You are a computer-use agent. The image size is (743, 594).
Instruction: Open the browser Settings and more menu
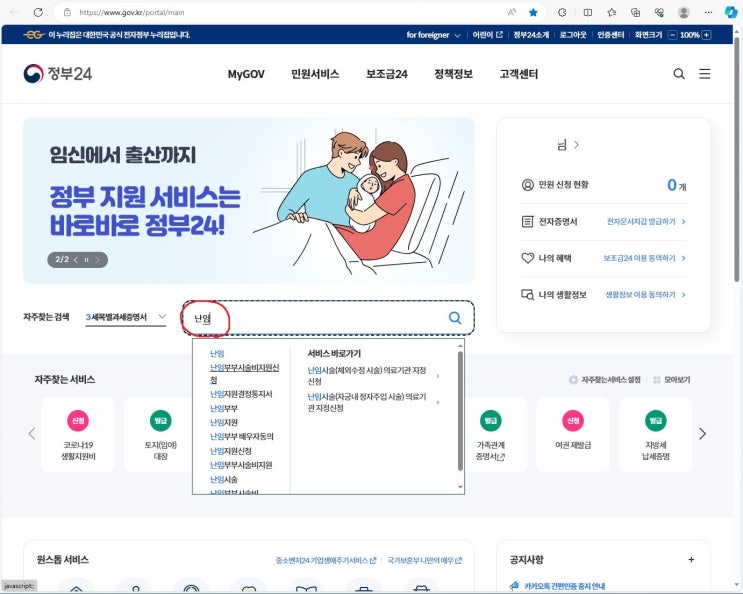coord(708,12)
